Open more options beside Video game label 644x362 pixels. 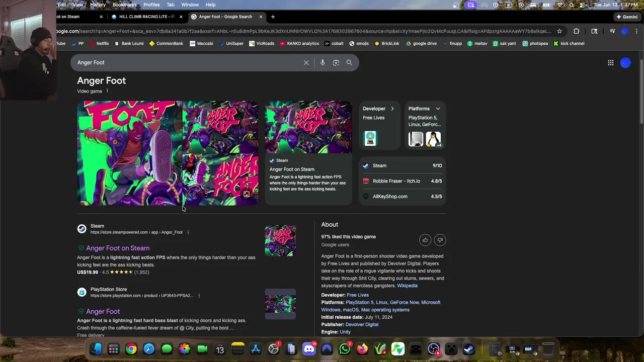coord(107,91)
